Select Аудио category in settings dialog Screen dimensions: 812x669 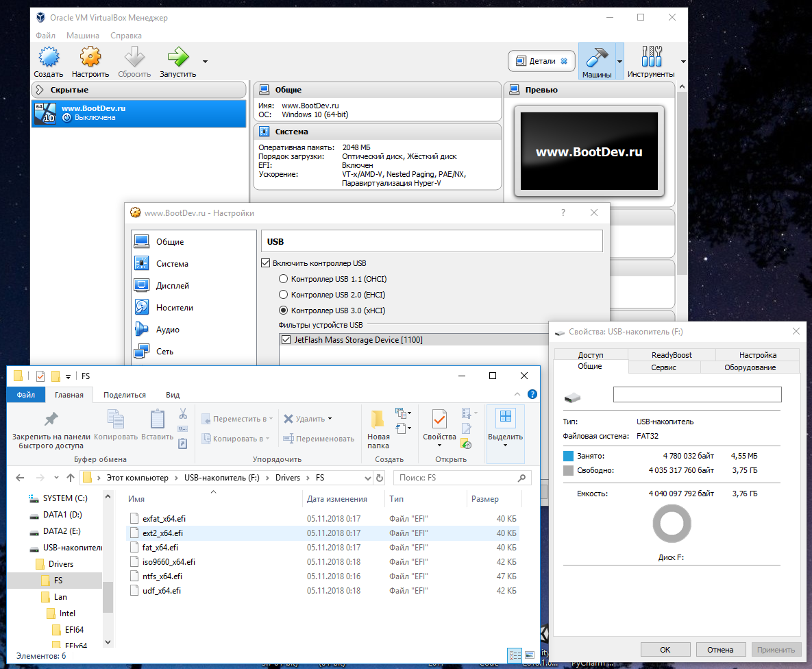194,330
